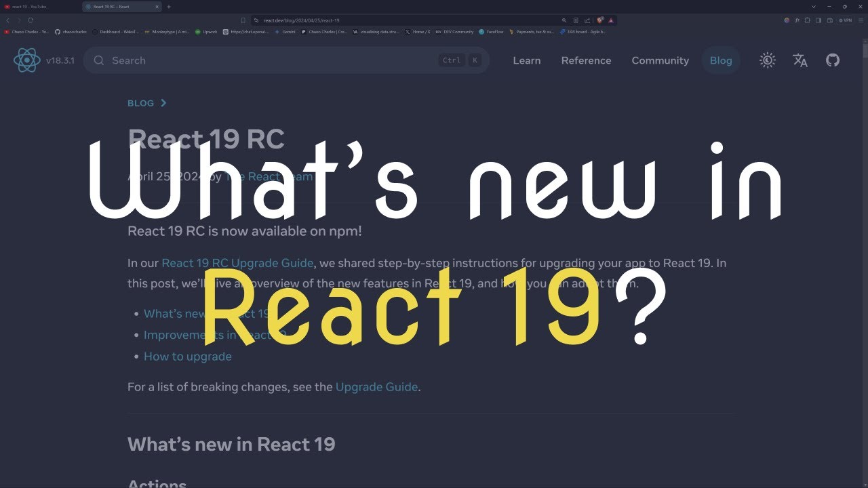
Task: Open the zoom magnifier icon in the address bar
Action: pyautogui.click(x=564, y=20)
